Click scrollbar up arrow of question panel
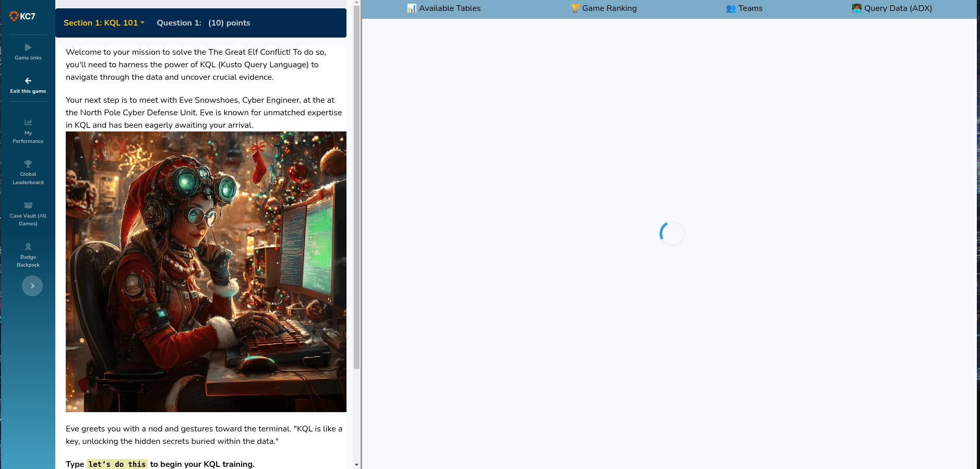980x469 pixels. pyautogui.click(x=356, y=3)
